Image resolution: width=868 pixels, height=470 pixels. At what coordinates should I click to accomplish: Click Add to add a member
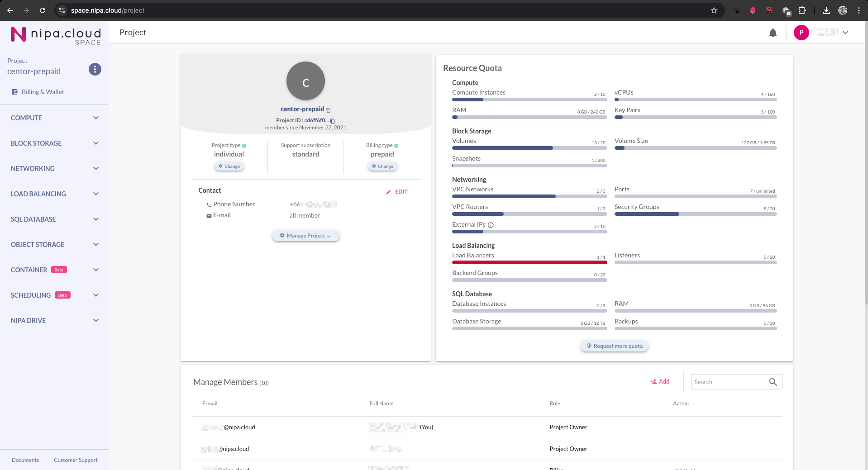click(660, 381)
